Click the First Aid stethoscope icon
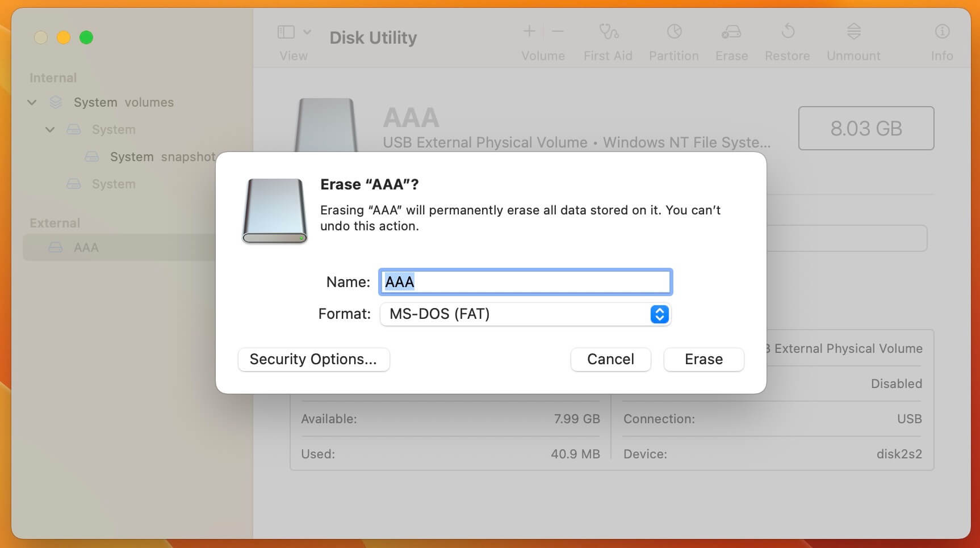Viewport: 980px width, 548px height. point(609,31)
